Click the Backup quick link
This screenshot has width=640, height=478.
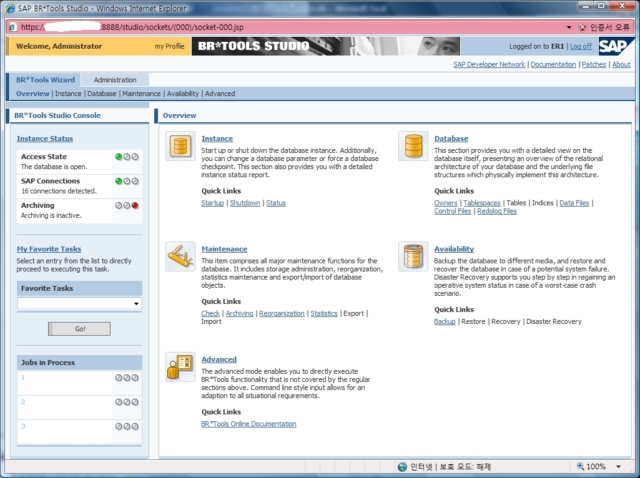click(444, 322)
